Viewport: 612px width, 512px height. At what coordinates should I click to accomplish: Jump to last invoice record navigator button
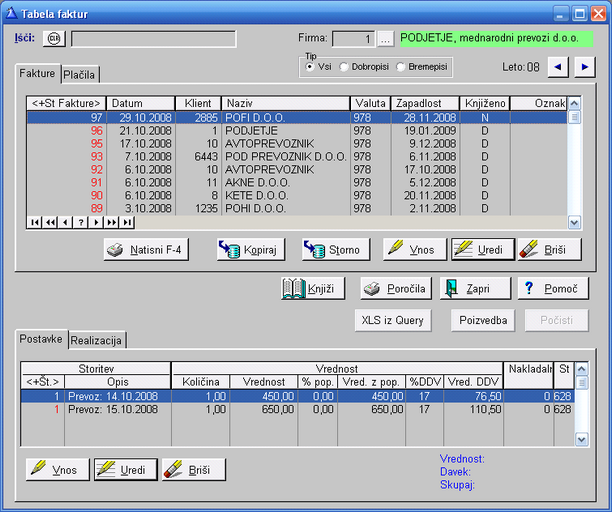pos(127,222)
